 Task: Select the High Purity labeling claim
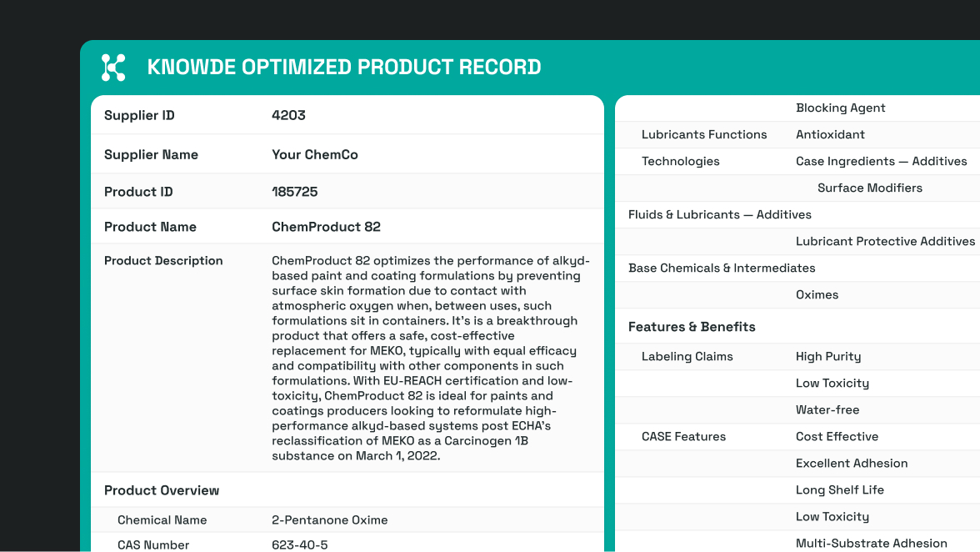(827, 357)
